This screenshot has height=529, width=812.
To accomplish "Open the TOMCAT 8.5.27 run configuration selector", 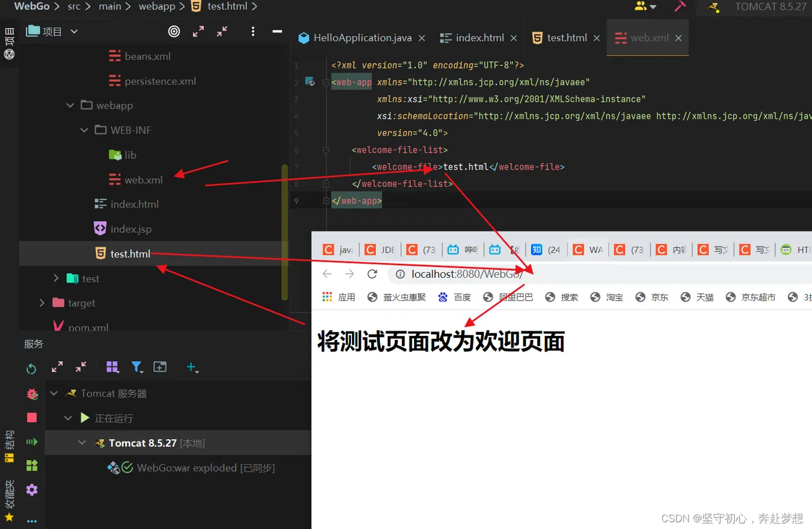I will [757, 6].
